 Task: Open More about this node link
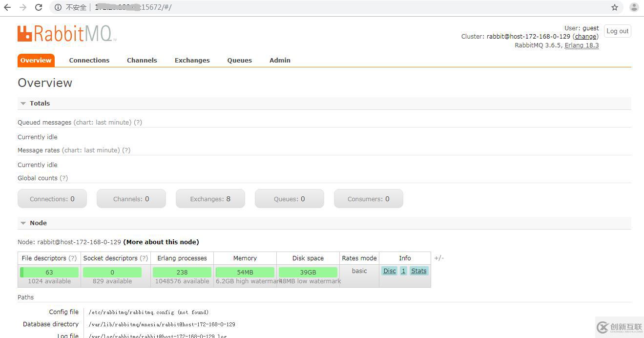tap(161, 242)
